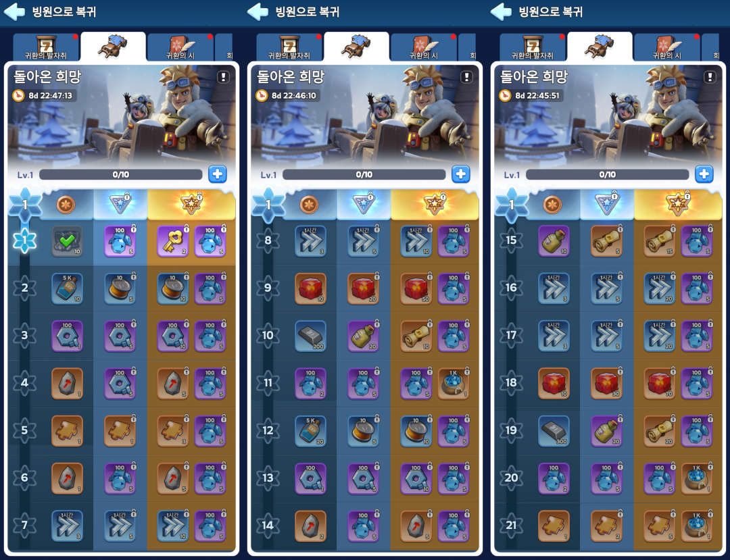Screen dimensions: 730x560
Task: Click the 0/10 progress bar in the 8d 22:45:51 panel
Action: click(x=607, y=175)
